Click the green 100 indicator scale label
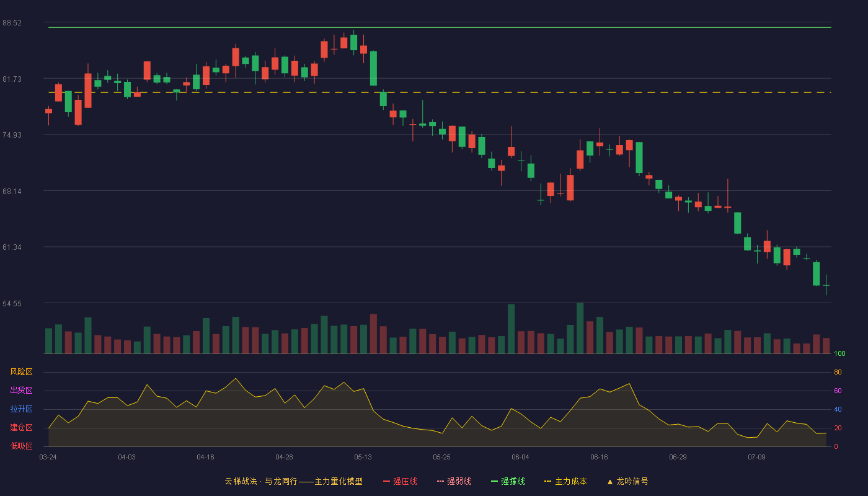This screenshot has height=496, width=868. tap(839, 354)
